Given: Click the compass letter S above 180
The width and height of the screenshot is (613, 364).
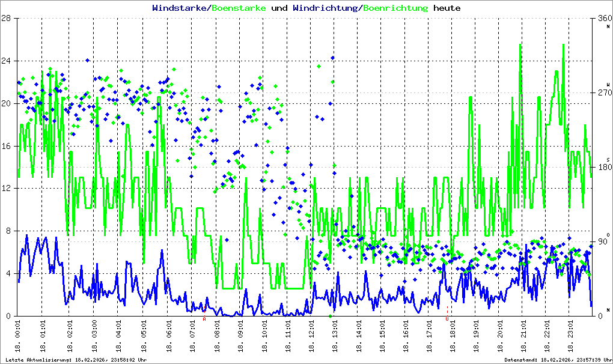Looking at the screenshot, I should point(608,159).
